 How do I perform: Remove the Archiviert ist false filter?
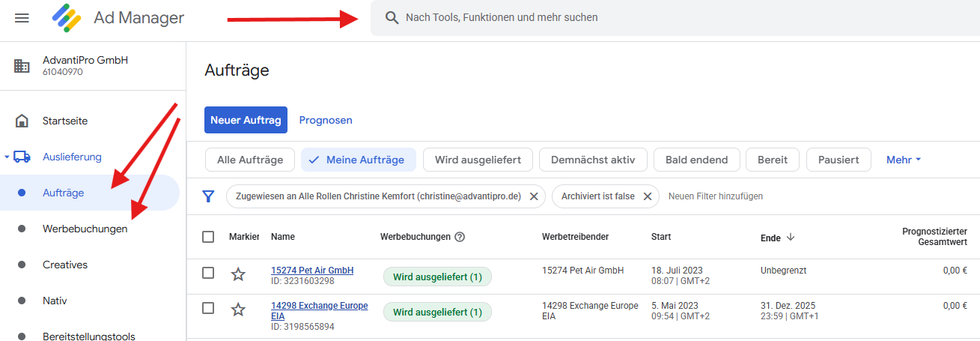coord(648,196)
